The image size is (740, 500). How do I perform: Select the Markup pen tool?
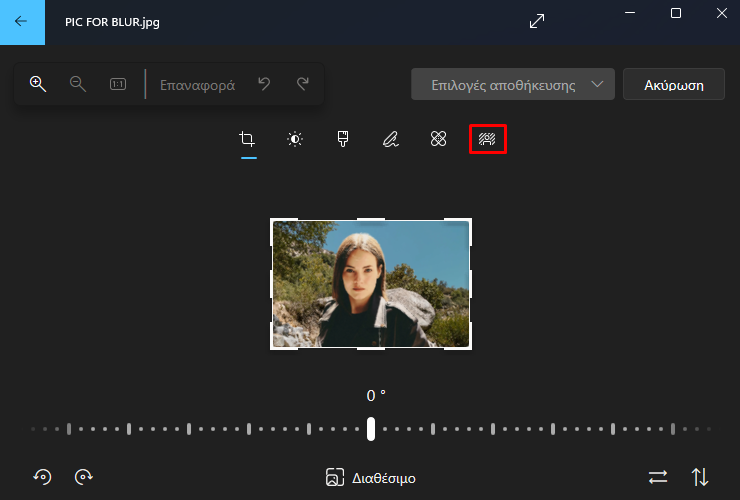click(391, 139)
